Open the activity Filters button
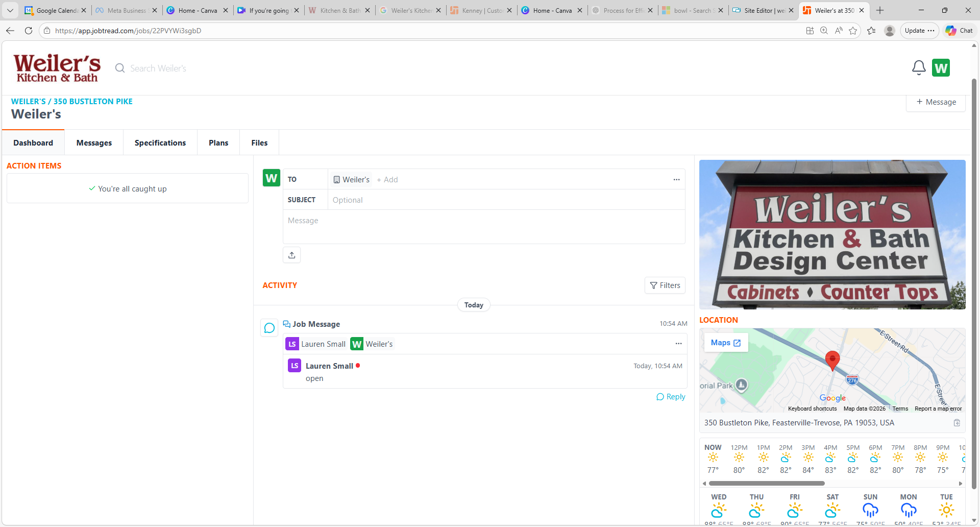Viewport: 980px width, 527px height. tap(665, 285)
